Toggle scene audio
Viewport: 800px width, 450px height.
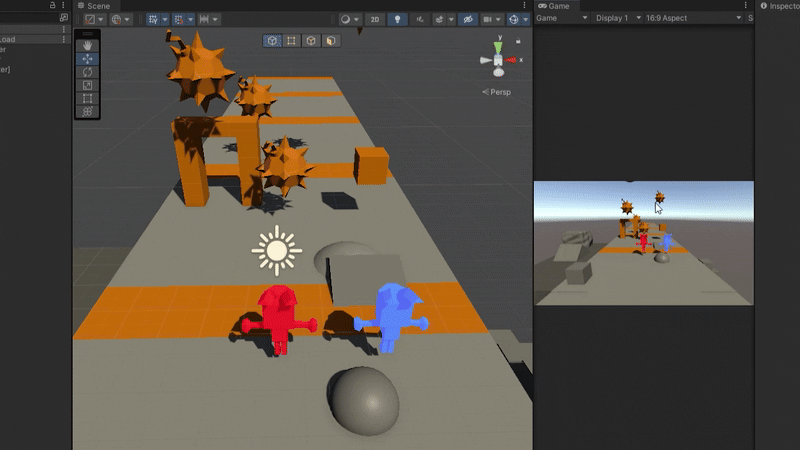(419, 19)
